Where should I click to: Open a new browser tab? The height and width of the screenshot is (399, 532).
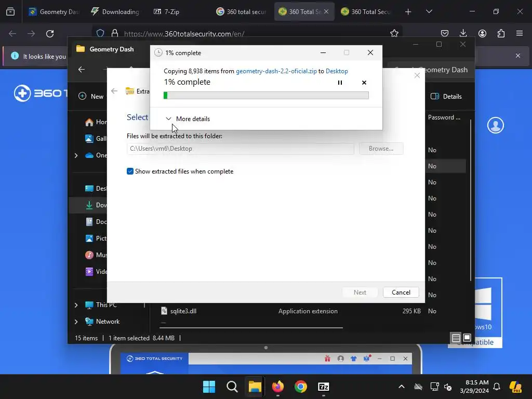(x=408, y=12)
